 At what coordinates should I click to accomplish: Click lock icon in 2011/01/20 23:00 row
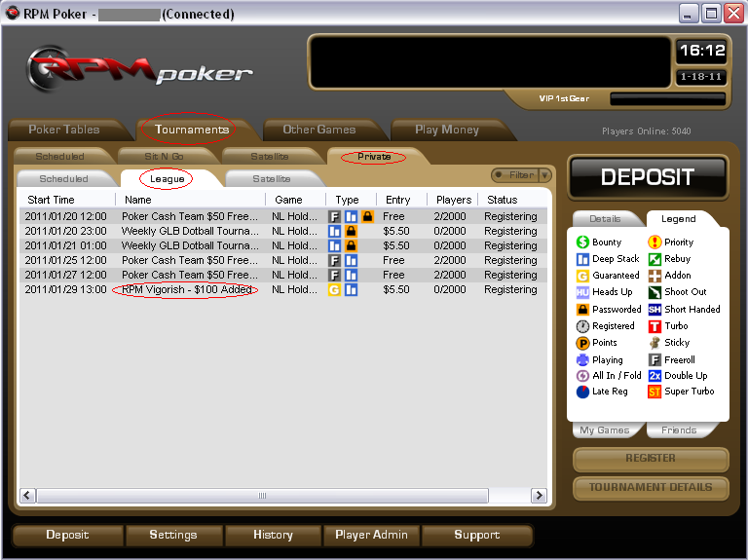[x=351, y=232]
